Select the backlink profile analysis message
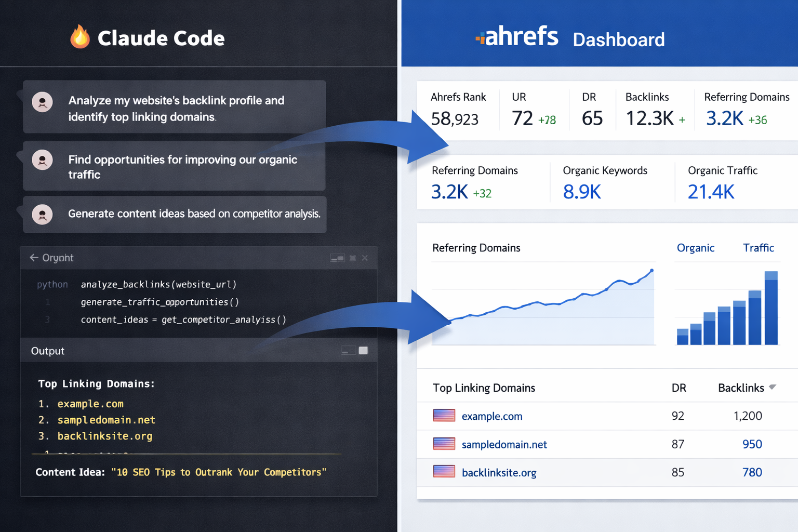This screenshot has width=798, height=532. point(175,107)
